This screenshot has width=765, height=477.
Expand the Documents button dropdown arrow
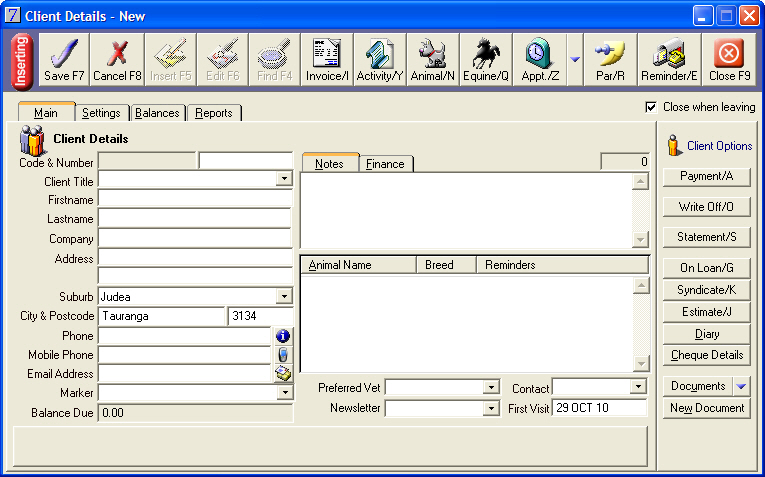click(741, 386)
